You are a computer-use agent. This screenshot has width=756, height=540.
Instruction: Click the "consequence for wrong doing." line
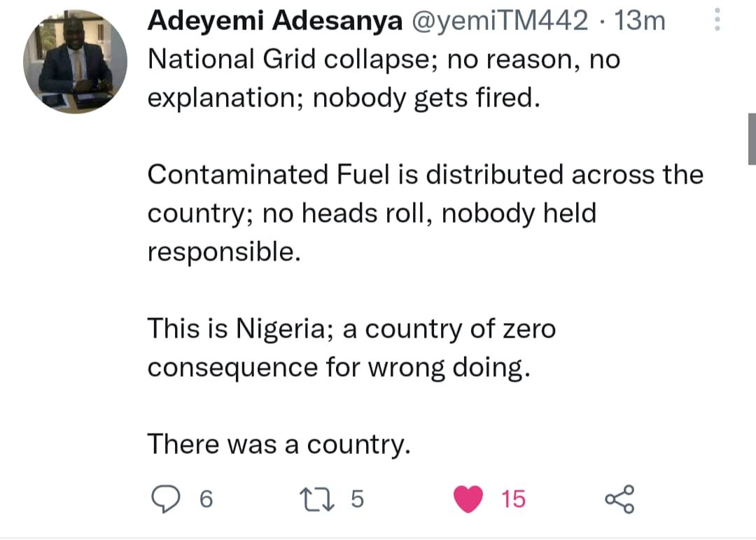[335, 366]
